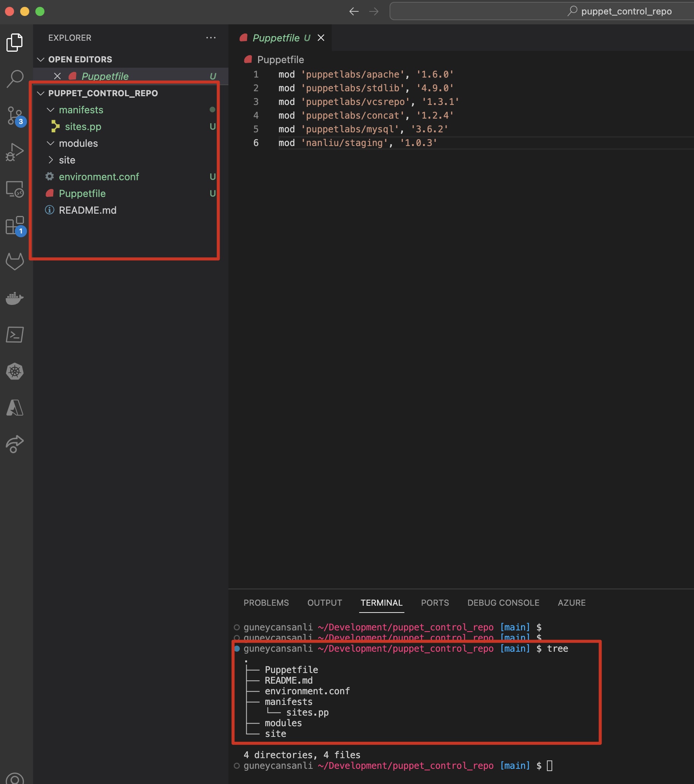This screenshot has height=784, width=694.
Task: Click the EXPLORER panel title
Action: [70, 38]
